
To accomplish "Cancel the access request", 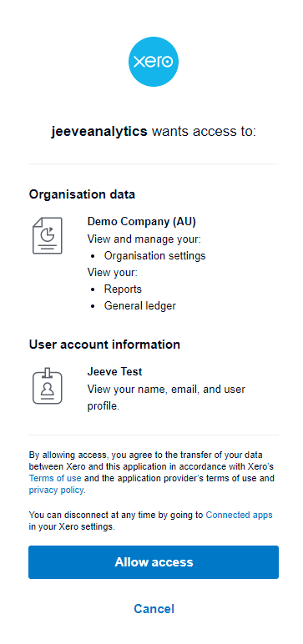I will point(154,609).
